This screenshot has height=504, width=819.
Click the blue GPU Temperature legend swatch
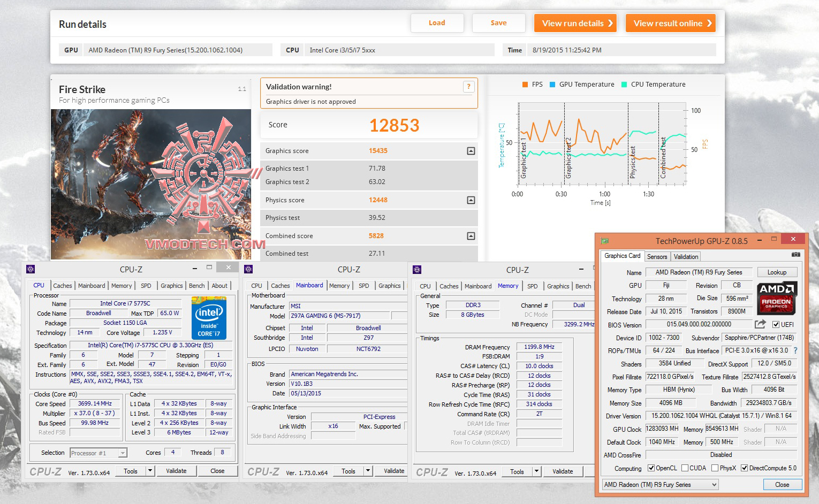click(552, 85)
